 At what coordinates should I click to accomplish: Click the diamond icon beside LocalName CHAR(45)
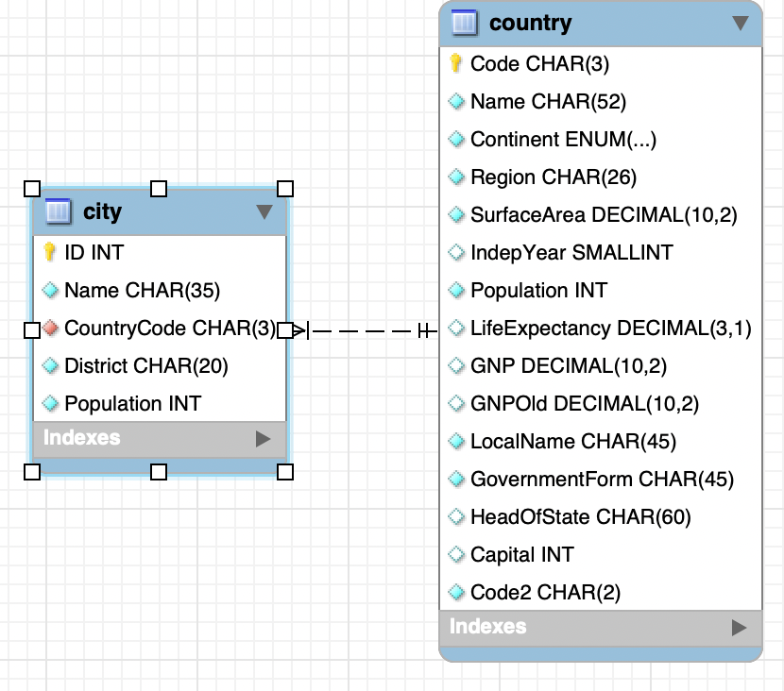click(456, 441)
